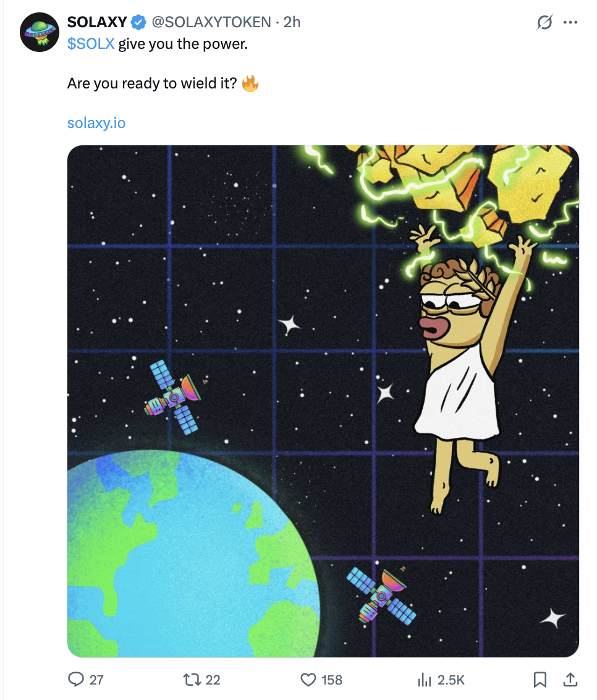Like the tweet with heart icon
The image size is (597, 700).
tap(308, 680)
